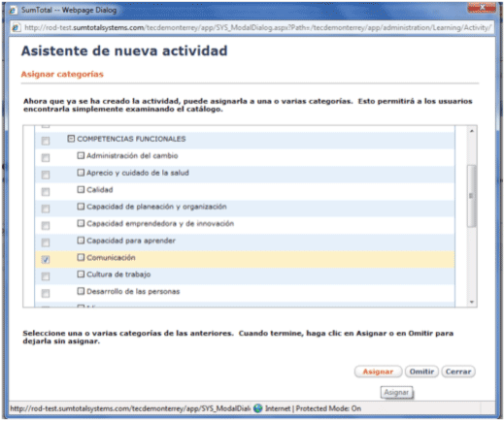
Task: Click scroll-up arrow of category list
Action: coord(472,131)
